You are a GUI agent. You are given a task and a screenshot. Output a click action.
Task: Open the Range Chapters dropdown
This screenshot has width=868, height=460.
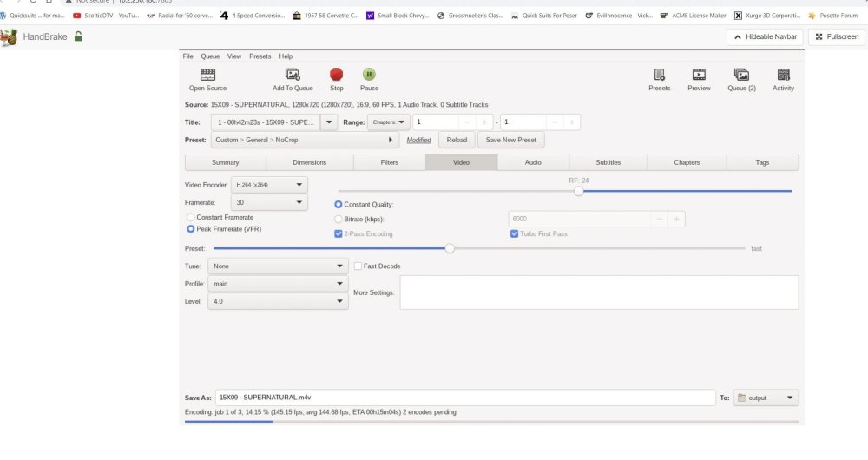389,122
